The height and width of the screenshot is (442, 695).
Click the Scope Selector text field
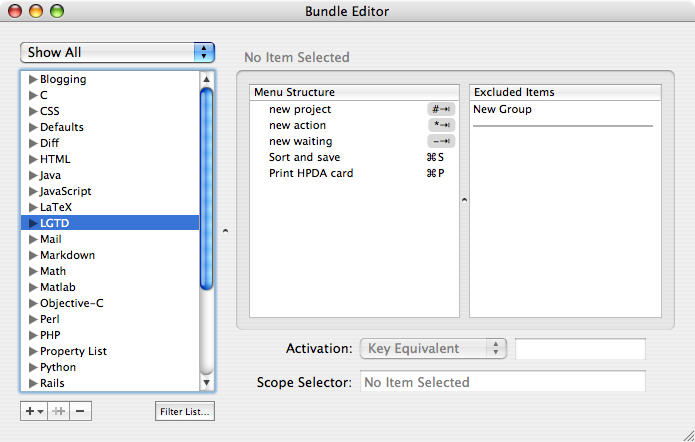tap(503, 381)
